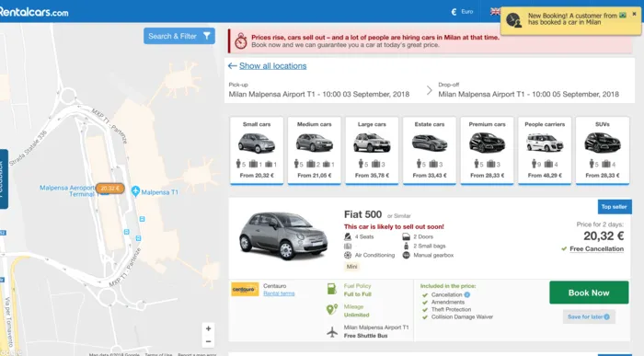Click the fuel pump Fuel Policy icon
This screenshot has height=356, width=644.
pyautogui.click(x=332, y=289)
